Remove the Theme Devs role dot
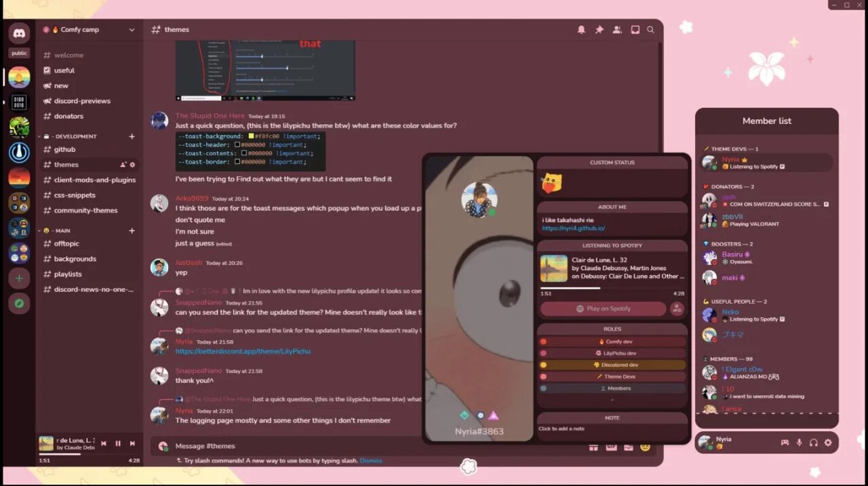 543,376
